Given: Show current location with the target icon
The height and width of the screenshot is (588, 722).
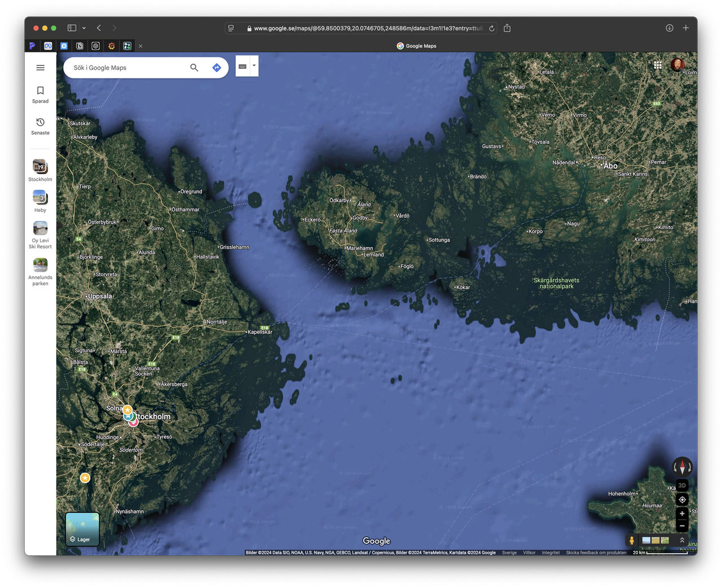Looking at the screenshot, I should 682,499.
